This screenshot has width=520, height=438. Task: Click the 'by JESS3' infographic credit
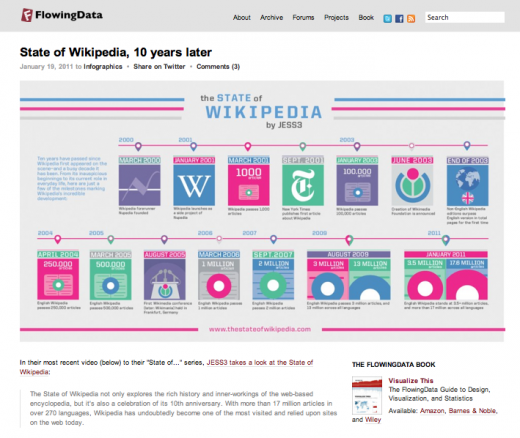(x=284, y=125)
